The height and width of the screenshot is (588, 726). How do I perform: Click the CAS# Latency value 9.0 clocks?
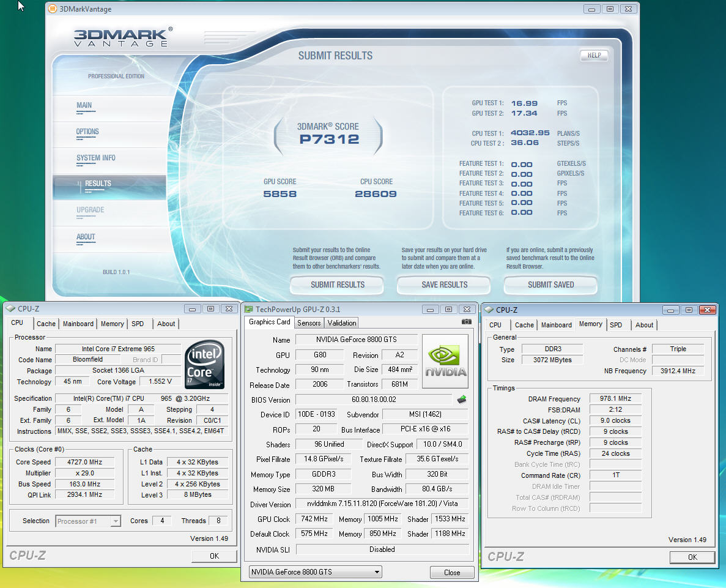615,421
